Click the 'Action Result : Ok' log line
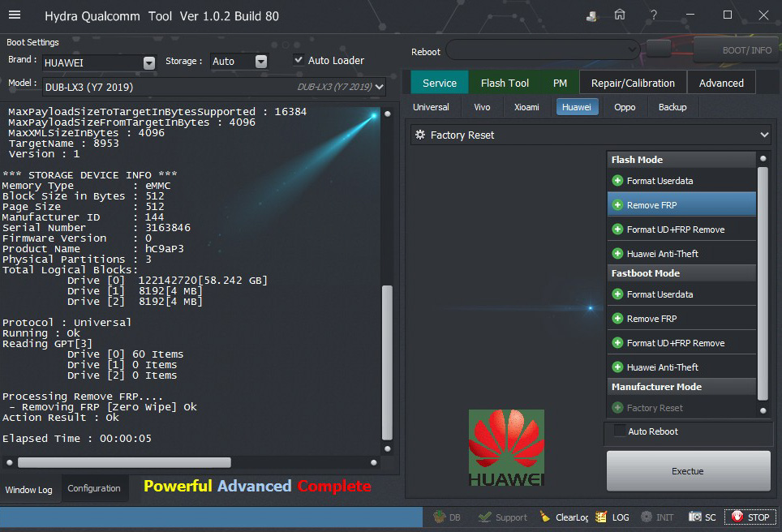This screenshot has height=532, width=782. point(61,418)
